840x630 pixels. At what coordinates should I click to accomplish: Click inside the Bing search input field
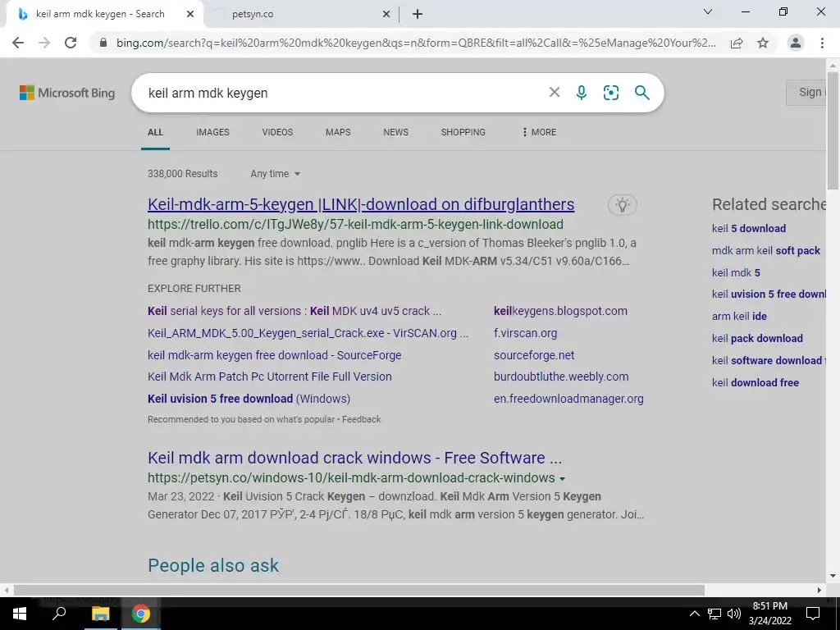(x=343, y=93)
